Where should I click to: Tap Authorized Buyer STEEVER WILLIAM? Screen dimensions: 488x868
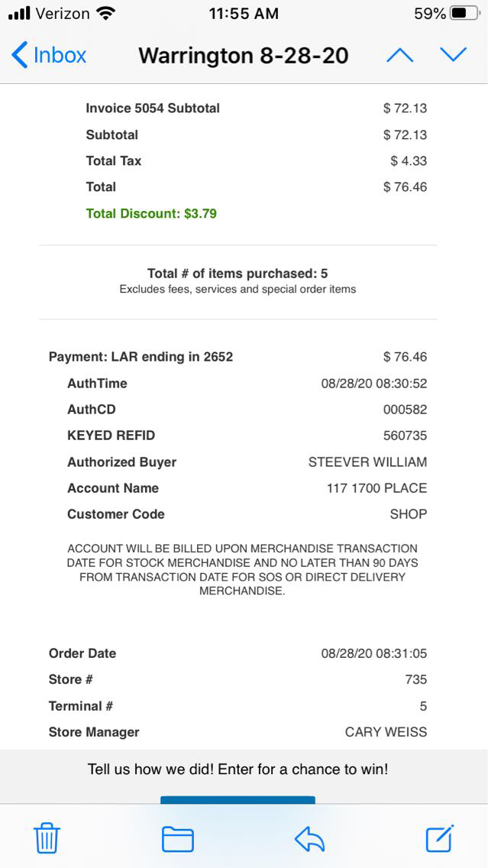(367, 462)
